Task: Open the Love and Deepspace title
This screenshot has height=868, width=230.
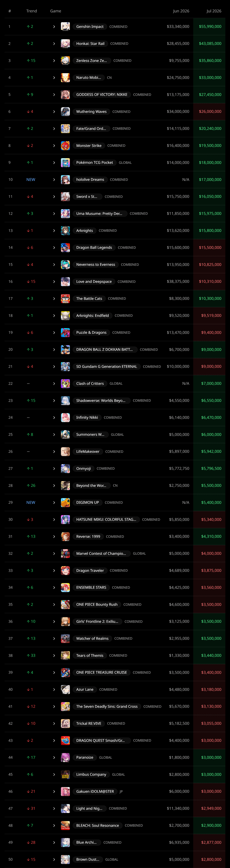Action: [x=94, y=281]
